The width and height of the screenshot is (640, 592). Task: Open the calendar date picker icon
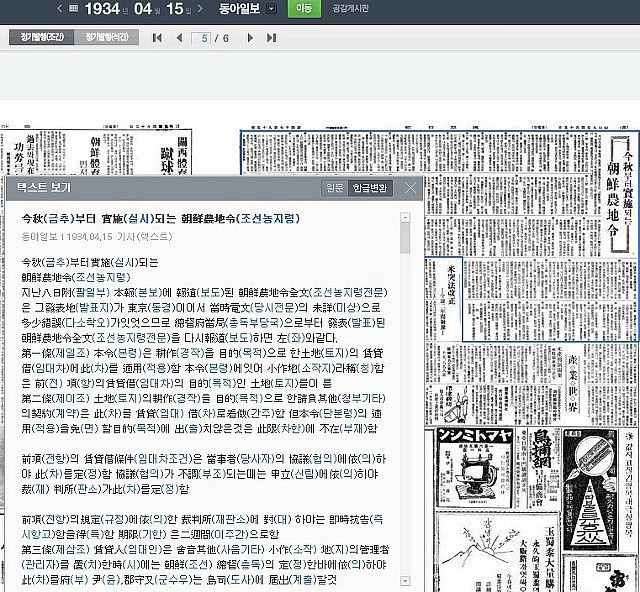pos(73,8)
